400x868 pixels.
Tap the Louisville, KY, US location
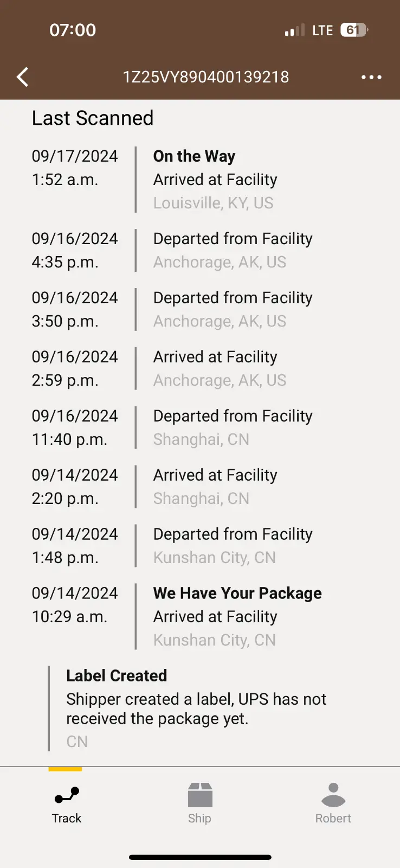(x=213, y=203)
